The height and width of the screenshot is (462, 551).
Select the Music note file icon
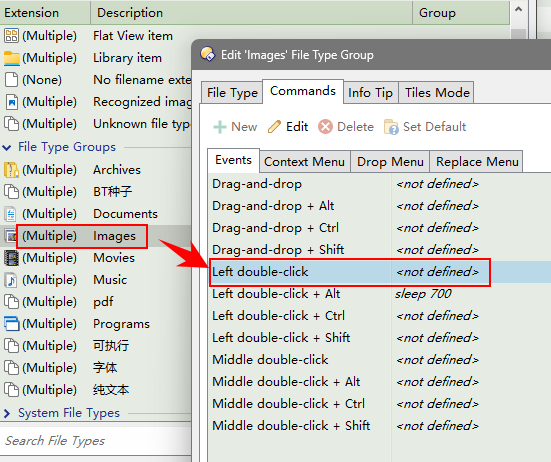pos(11,280)
